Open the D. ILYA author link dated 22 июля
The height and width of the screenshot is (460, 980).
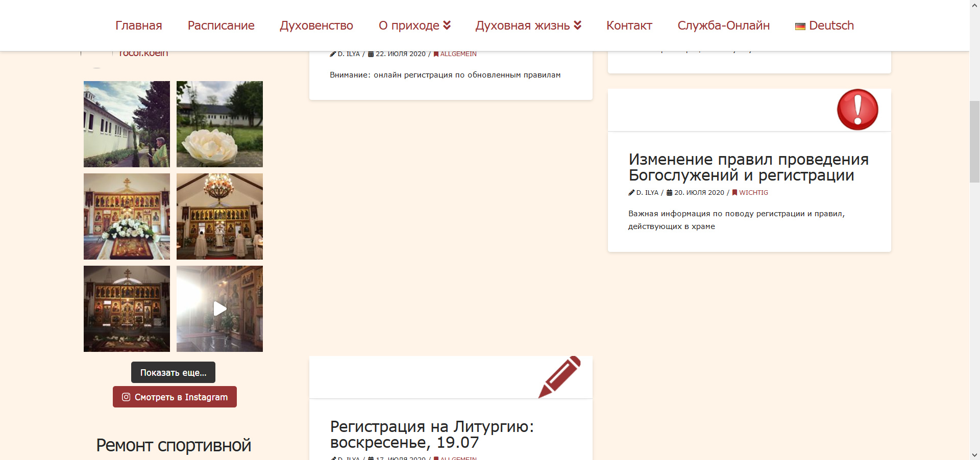[349, 54]
